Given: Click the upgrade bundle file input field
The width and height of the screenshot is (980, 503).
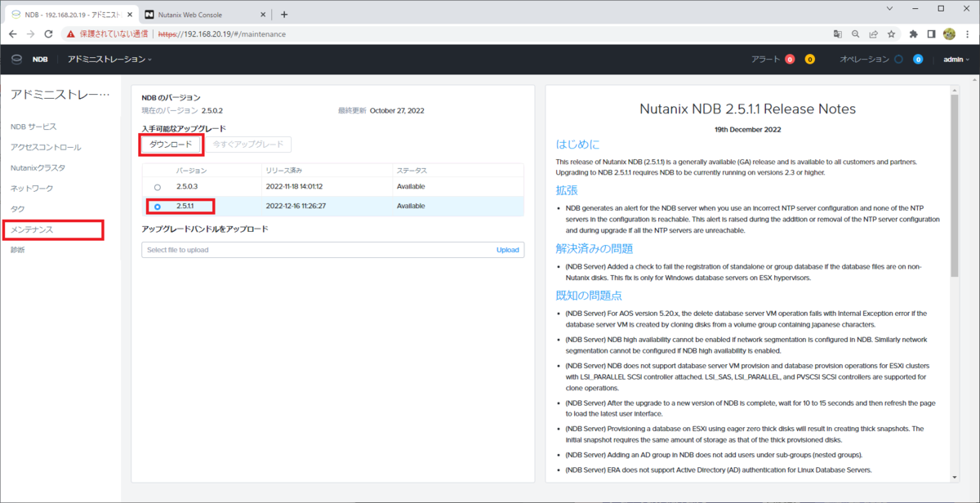Looking at the screenshot, I should click(x=333, y=250).
